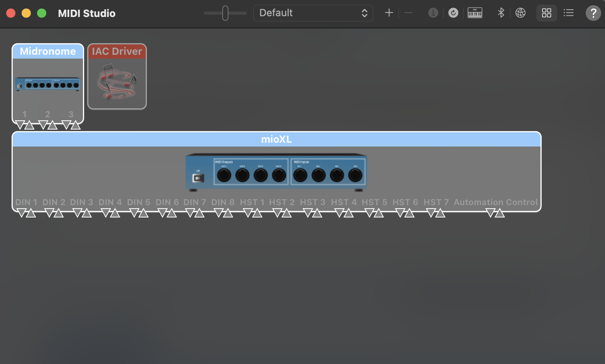Open the Help question mark button

tap(593, 13)
